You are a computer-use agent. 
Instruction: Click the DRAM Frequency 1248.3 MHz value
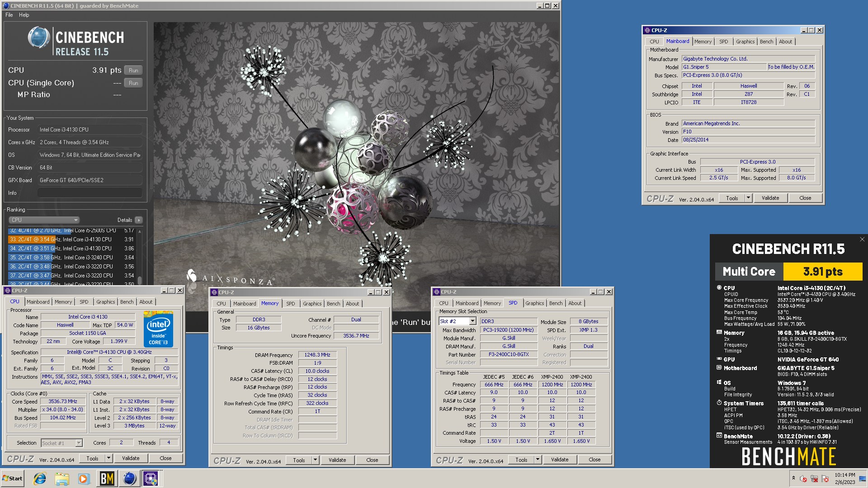pos(317,355)
